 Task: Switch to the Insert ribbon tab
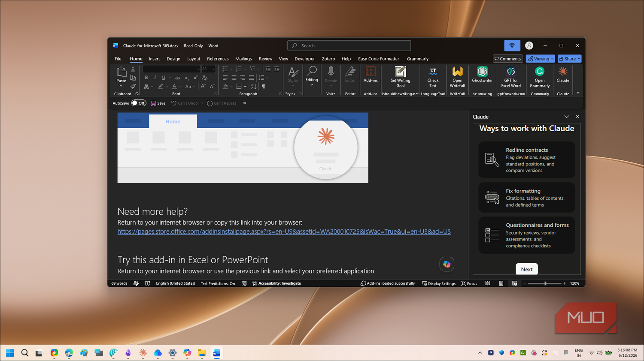154,59
